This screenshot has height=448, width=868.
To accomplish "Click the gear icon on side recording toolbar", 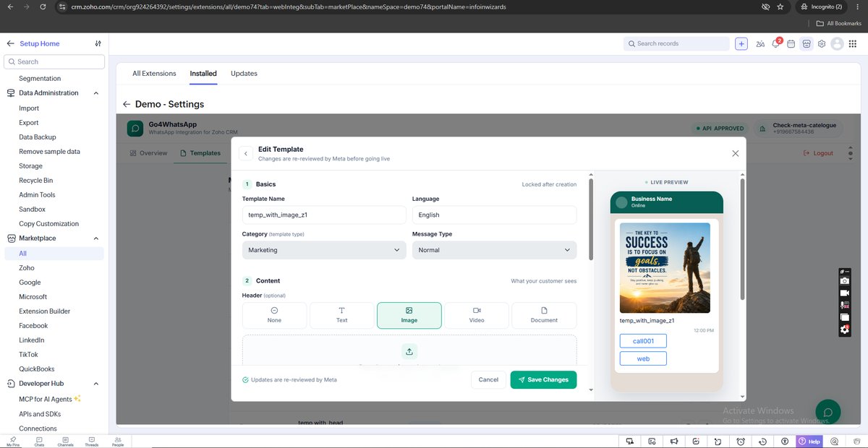I will pyautogui.click(x=844, y=329).
